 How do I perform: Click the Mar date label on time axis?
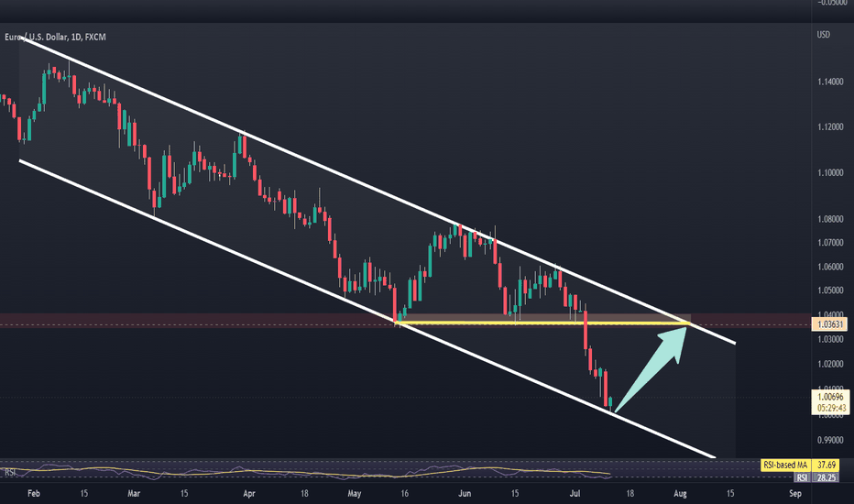coord(134,494)
